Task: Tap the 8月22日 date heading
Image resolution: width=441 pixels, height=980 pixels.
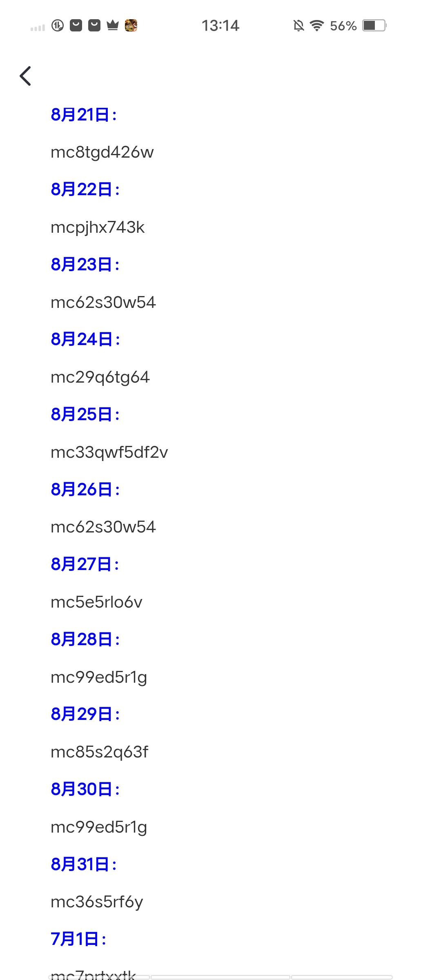Action: tap(85, 189)
